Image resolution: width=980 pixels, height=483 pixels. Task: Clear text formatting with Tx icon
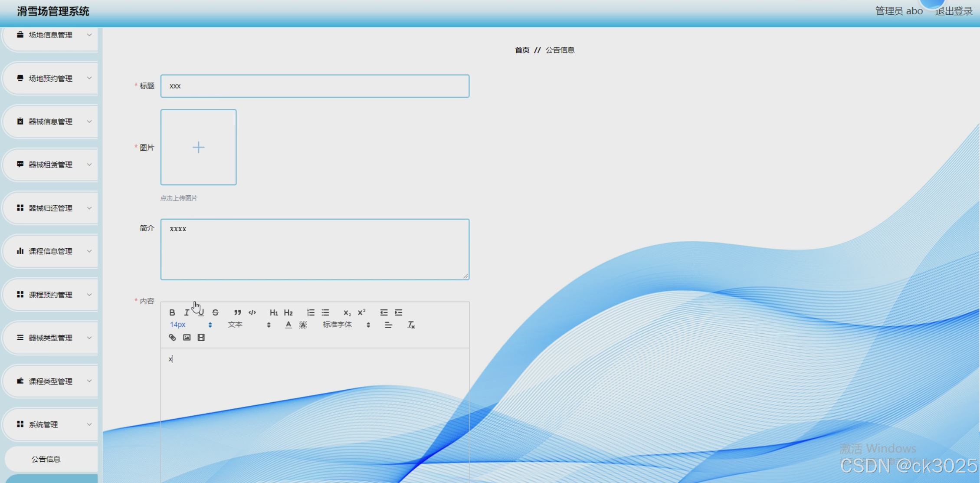(x=411, y=325)
